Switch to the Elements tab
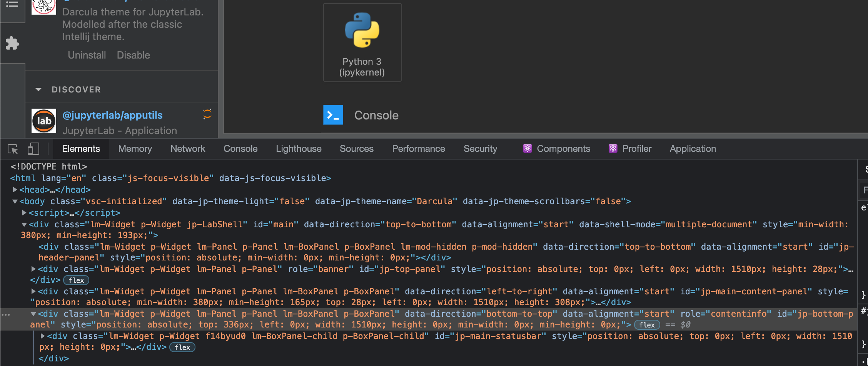This screenshot has height=366, width=868. [x=81, y=149]
